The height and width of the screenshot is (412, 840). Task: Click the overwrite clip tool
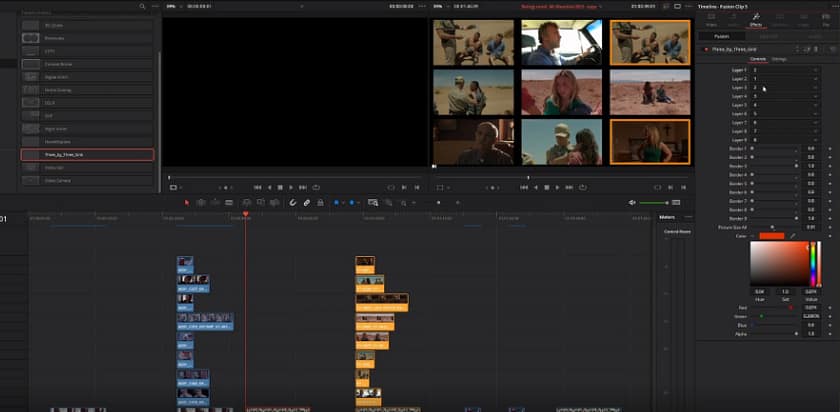pos(260,203)
